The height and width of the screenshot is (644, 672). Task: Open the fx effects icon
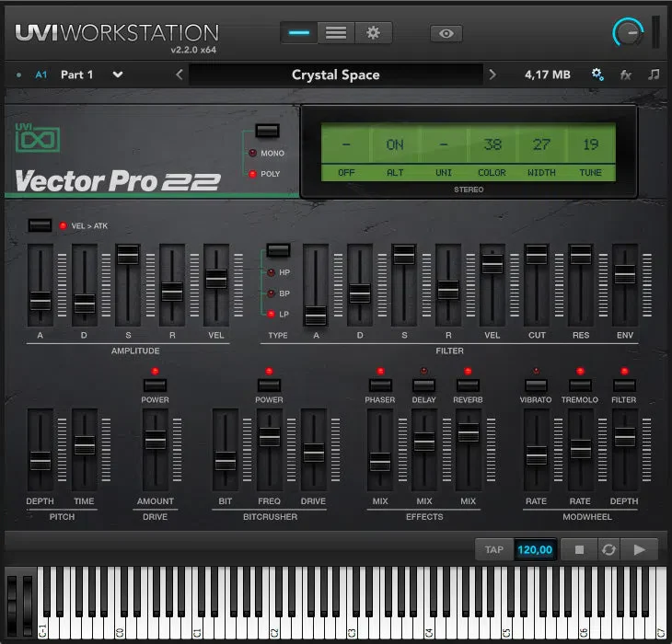tap(625, 75)
